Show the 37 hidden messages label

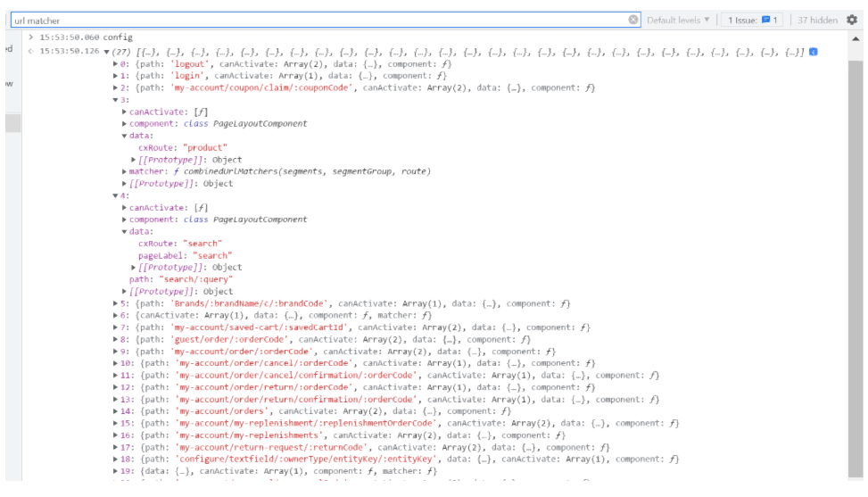click(x=817, y=20)
